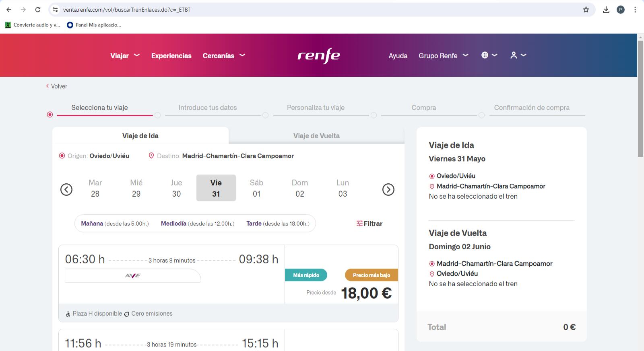Click the AVE train logo
Image resolution: width=644 pixels, height=351 pixels.
click(133, 276)
